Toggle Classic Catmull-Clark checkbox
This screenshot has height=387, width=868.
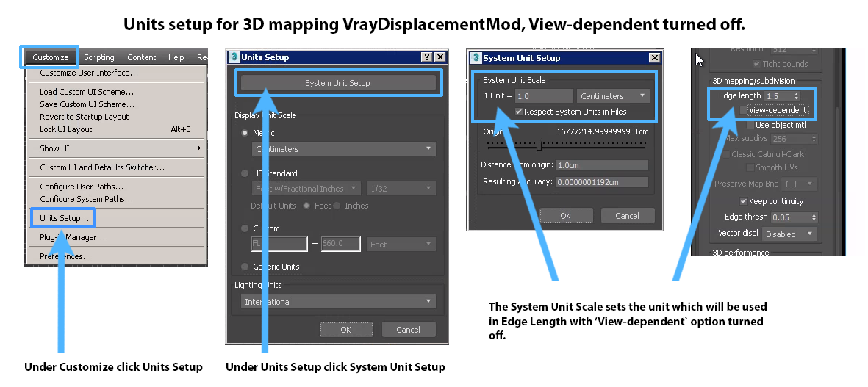pyautogui.click(x=725, y=154)
